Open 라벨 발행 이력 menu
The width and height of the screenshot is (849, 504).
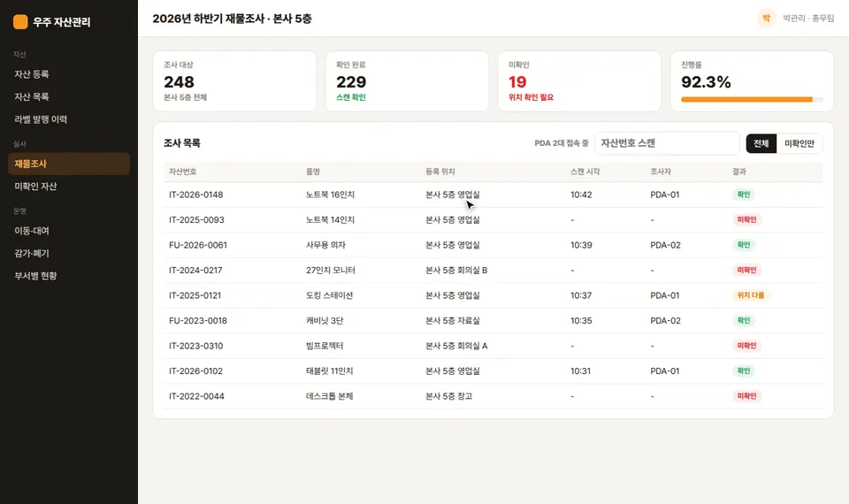point(69,119)
